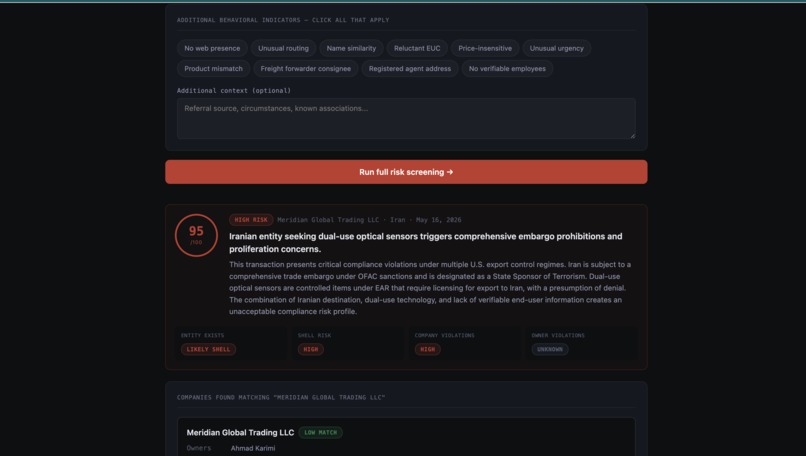Enable the 'Reluctant EUC' indicator
The width and height of the screenshot is (806, 456).
417,48
